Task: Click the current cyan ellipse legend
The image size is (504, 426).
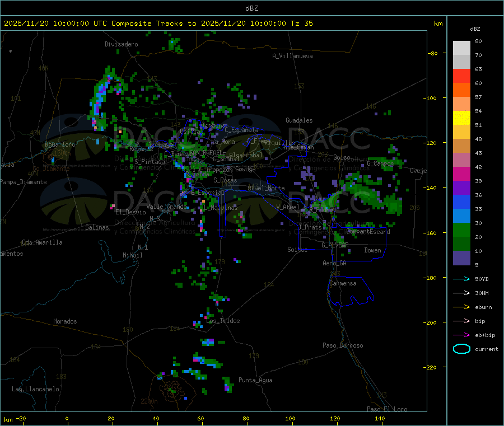Action: pyautogui.click(x=461, y=349)
